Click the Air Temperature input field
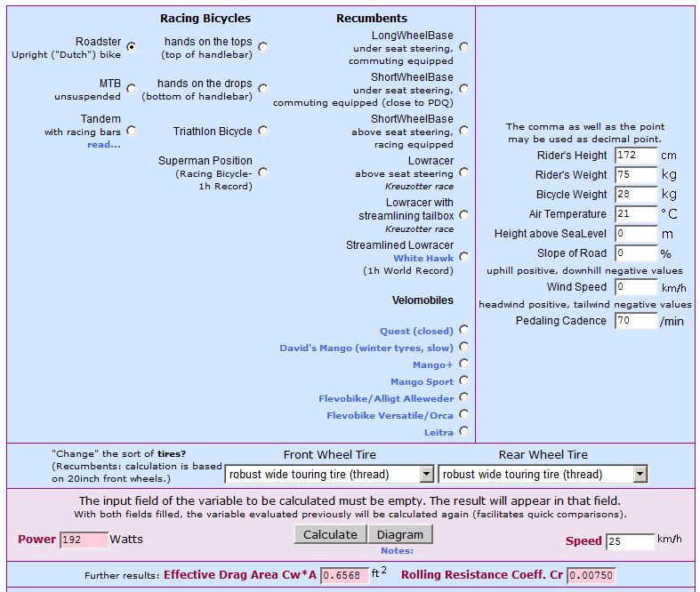This screenshot has height=592, width=700. [636, 214]
